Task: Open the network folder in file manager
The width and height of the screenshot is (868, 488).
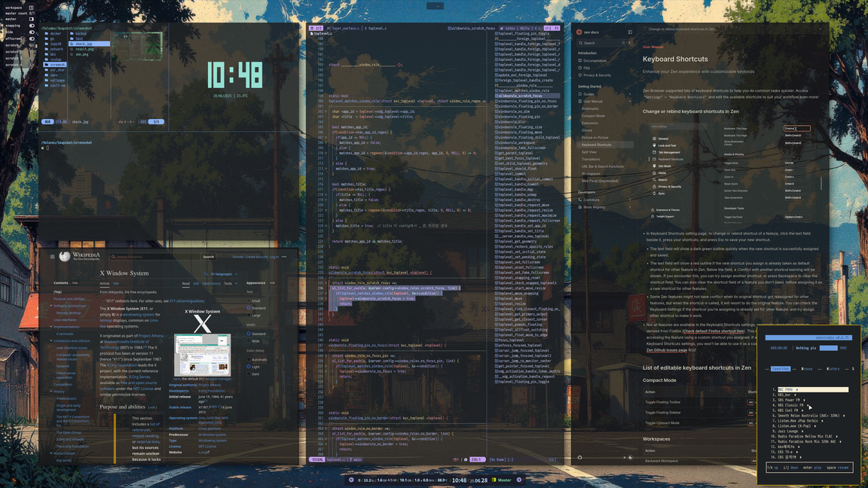Action: (x=54, y=49)
